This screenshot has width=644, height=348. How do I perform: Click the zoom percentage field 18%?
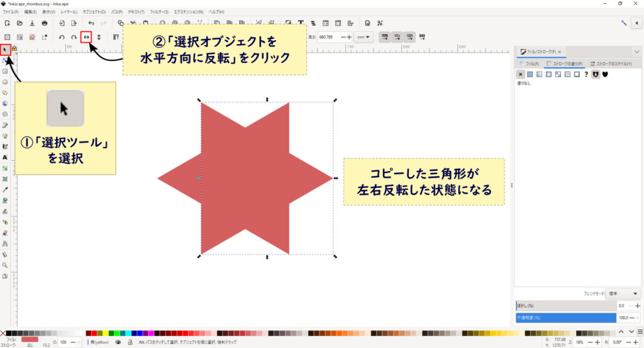[579, 342]
